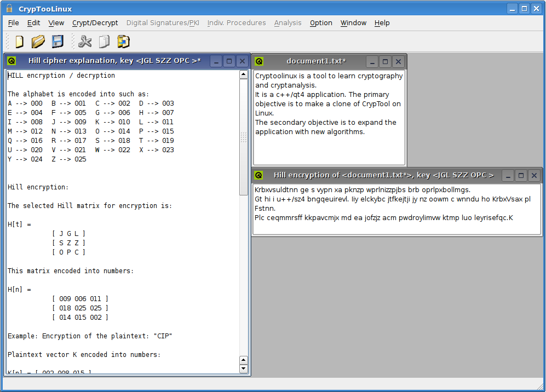Click the 'H[t] =' label
The height and width of the screenshot is (392, 546).
pyautogui.click(x=20, y=224)
